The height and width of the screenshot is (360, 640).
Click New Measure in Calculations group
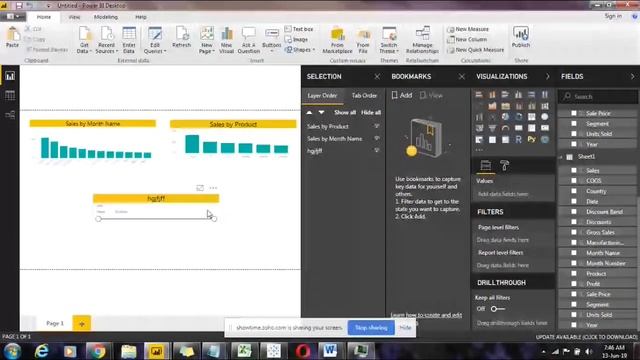pyautogui.click(x=468, y=29)
